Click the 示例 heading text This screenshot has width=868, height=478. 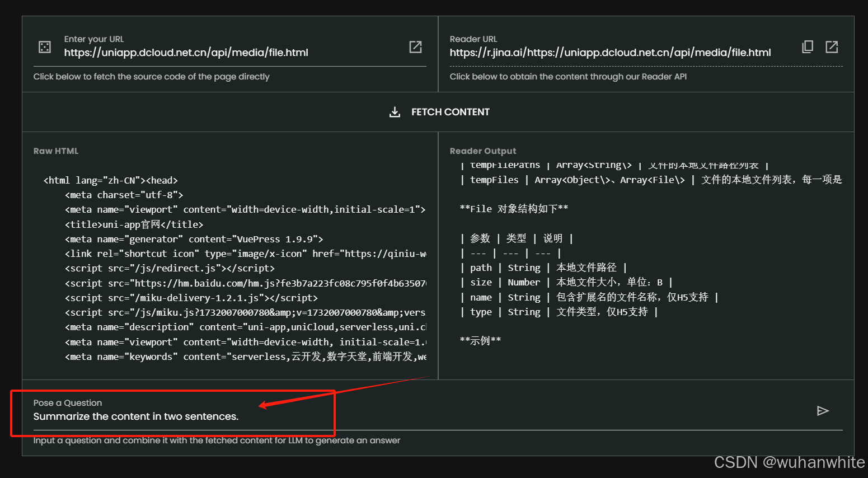pos(480,341)
